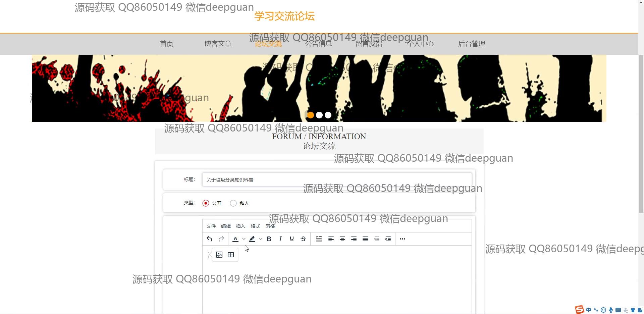Apply text color with the A icon
Viewport: 644px width, 314px height.
(x=235, y=239)
